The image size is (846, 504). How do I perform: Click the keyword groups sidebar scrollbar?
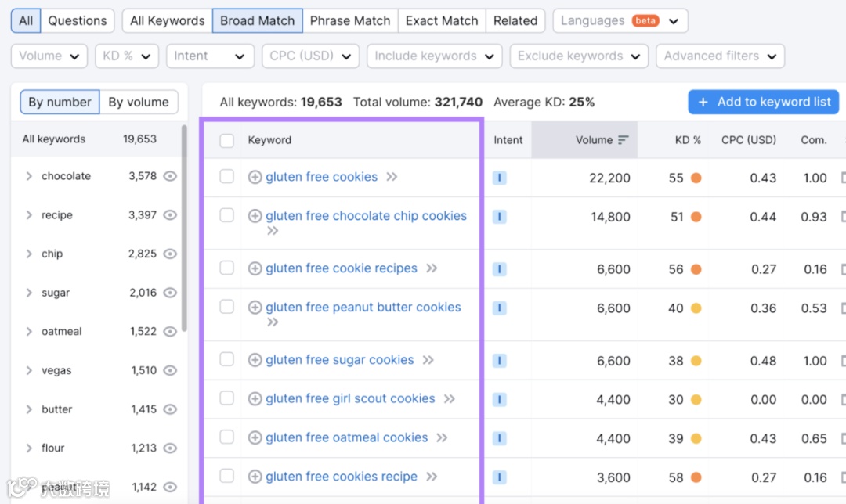(184, 227)
